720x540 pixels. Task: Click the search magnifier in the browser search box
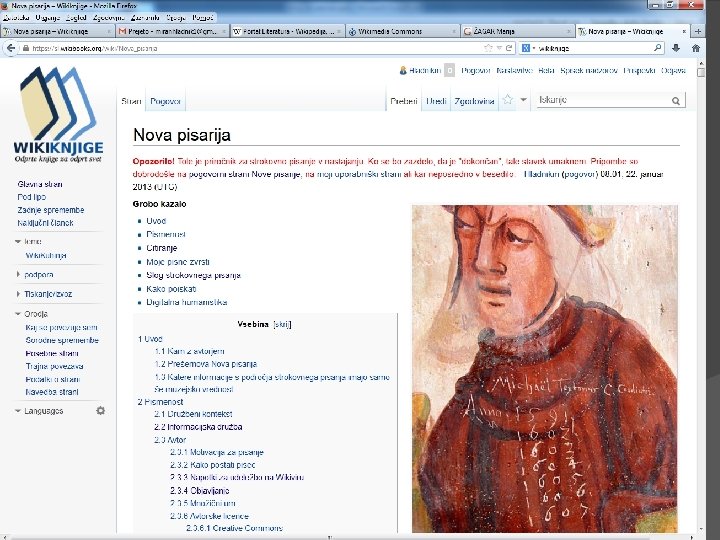(658, 47)
